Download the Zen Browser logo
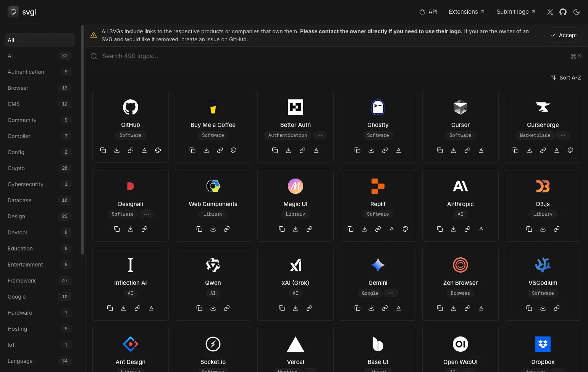588x372 pixels. click(454, 308)
